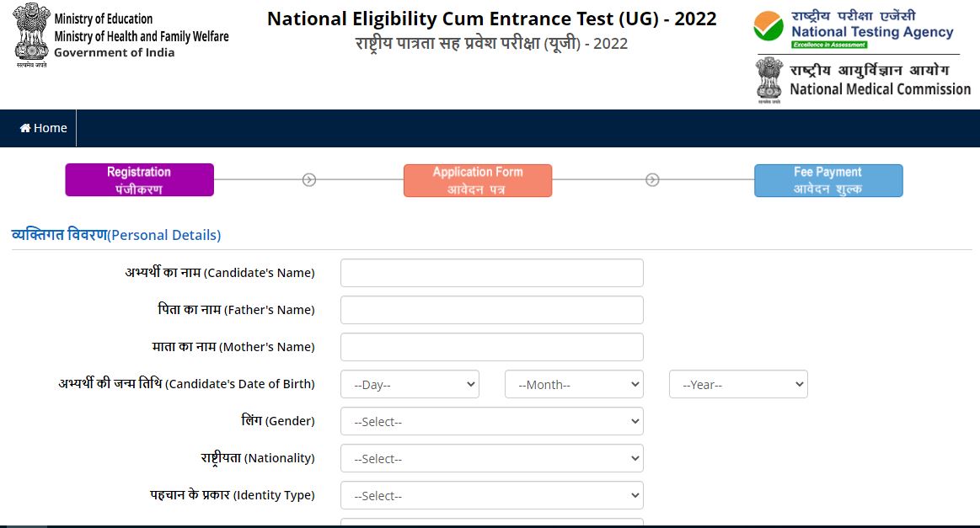980x528 pixels.
Task: Click the arrow connector before Fee Payment step
Action: pyautogui.click(x=651, y=179)
